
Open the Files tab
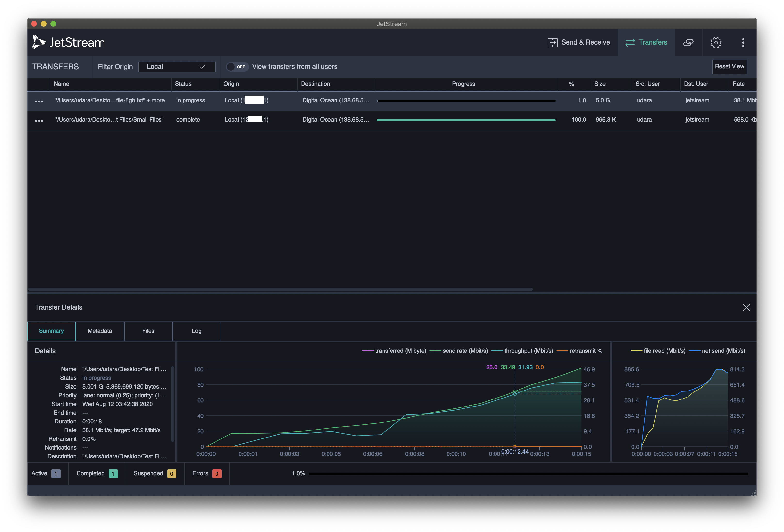click(x=148, y=331)
